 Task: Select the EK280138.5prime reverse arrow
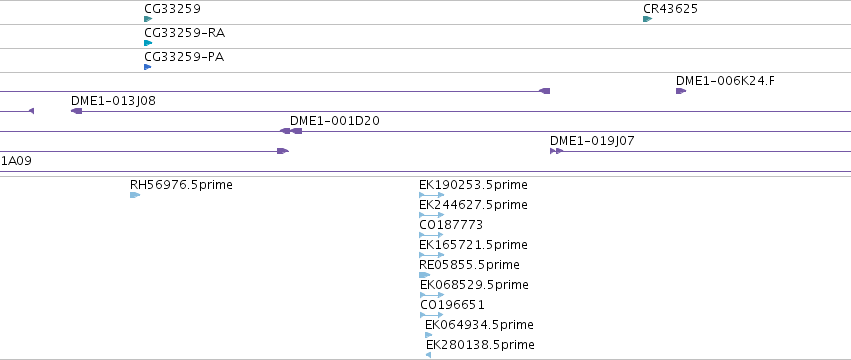[x=428, y=355]
